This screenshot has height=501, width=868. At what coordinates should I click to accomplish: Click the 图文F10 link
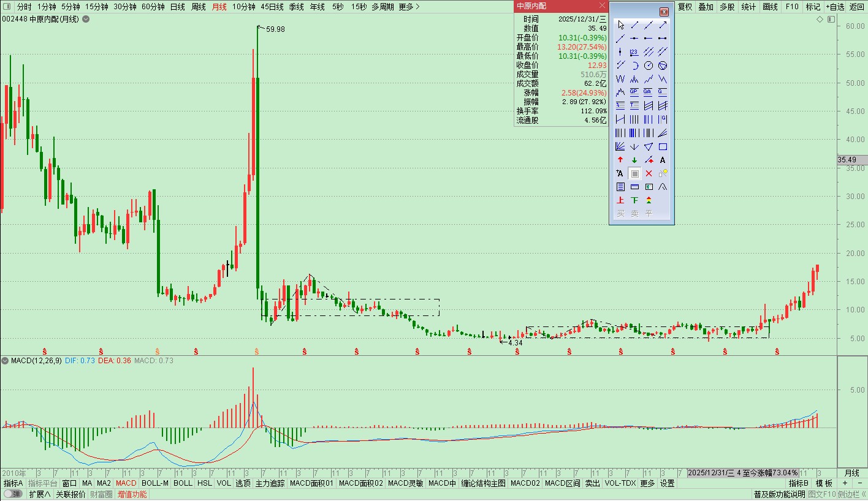(822, 494)
